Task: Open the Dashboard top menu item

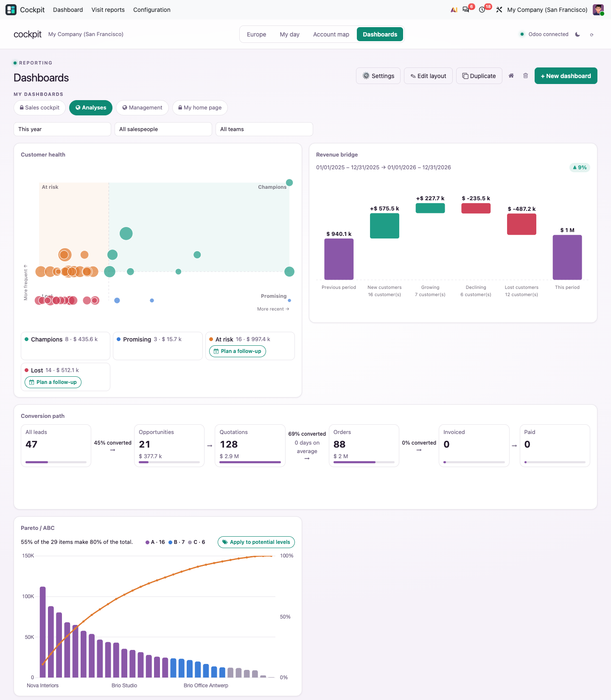Action: (68, 10)
